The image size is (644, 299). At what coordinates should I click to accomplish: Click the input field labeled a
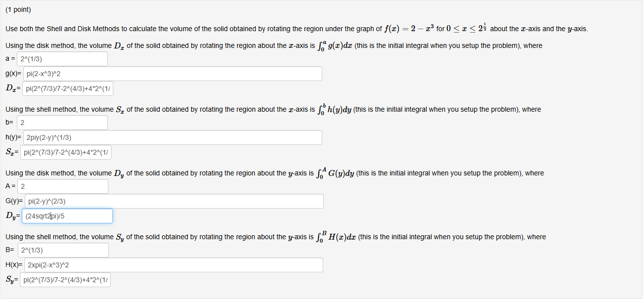pyautogui.click(x=62, y=58)
